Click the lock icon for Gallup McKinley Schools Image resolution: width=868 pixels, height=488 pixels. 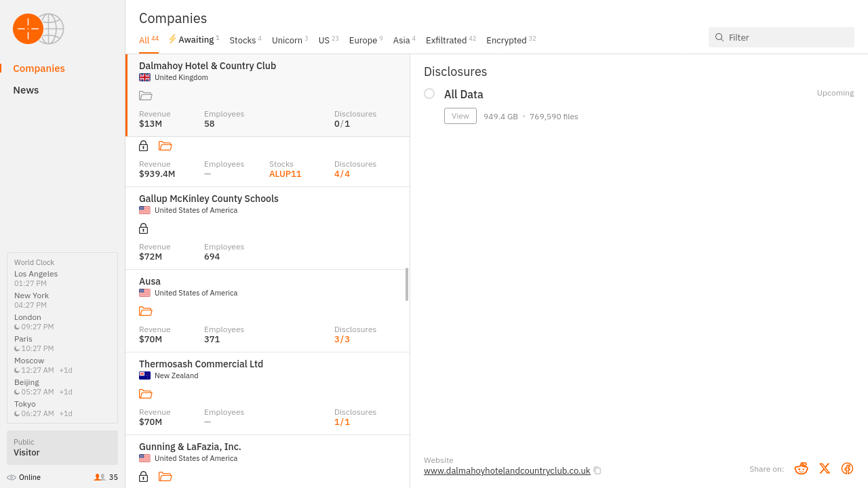click(x=143, y=228)
